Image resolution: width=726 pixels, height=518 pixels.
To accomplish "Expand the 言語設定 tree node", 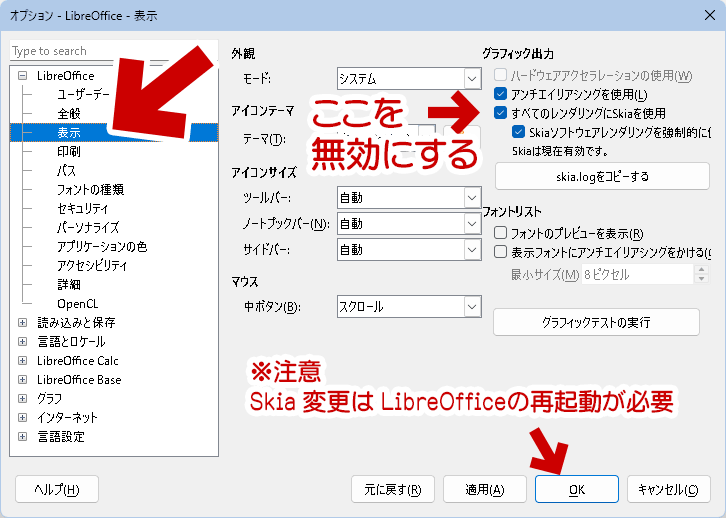I will (22, 437).
